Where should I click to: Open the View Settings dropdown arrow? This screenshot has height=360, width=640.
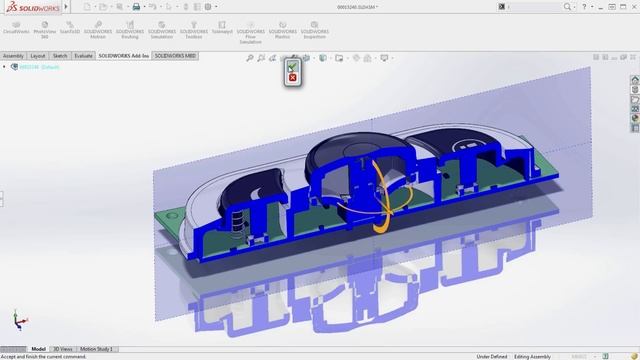[x=392, y=58]
